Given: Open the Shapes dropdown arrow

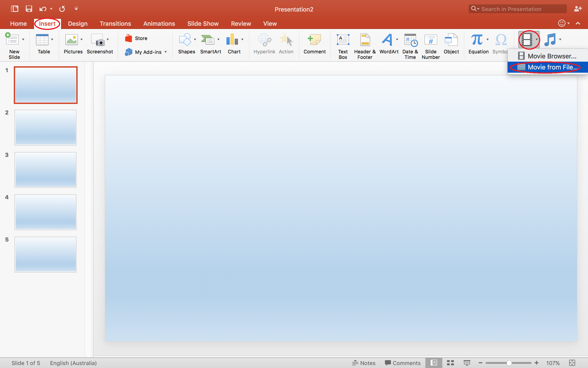Looking at the screenshot, I should 195,39.
